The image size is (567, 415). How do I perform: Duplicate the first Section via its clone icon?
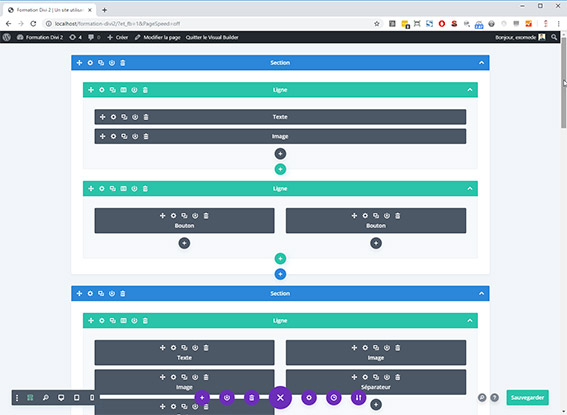point(101,63)
